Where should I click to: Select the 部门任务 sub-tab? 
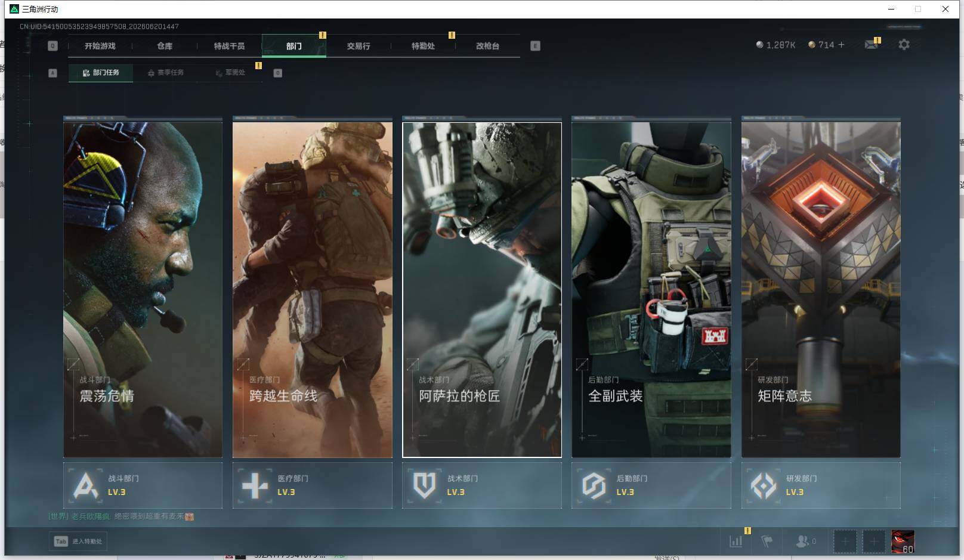tap(101, 73)
